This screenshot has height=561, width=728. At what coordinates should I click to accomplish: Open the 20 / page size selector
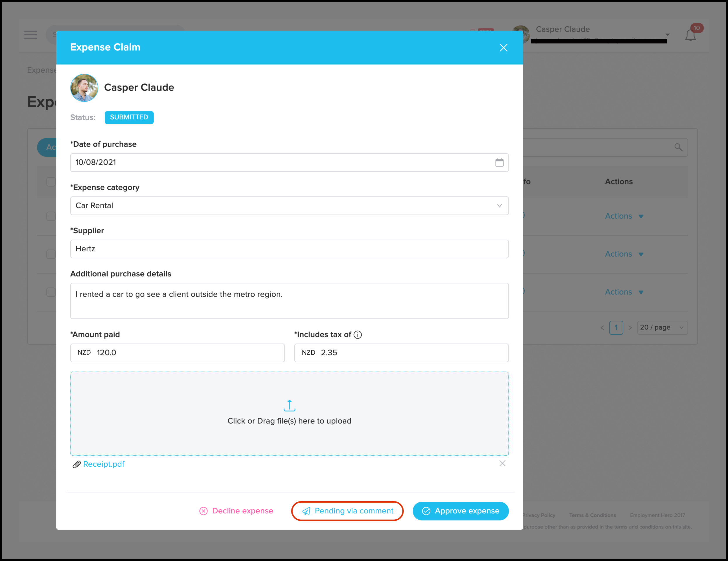[662, 327]
